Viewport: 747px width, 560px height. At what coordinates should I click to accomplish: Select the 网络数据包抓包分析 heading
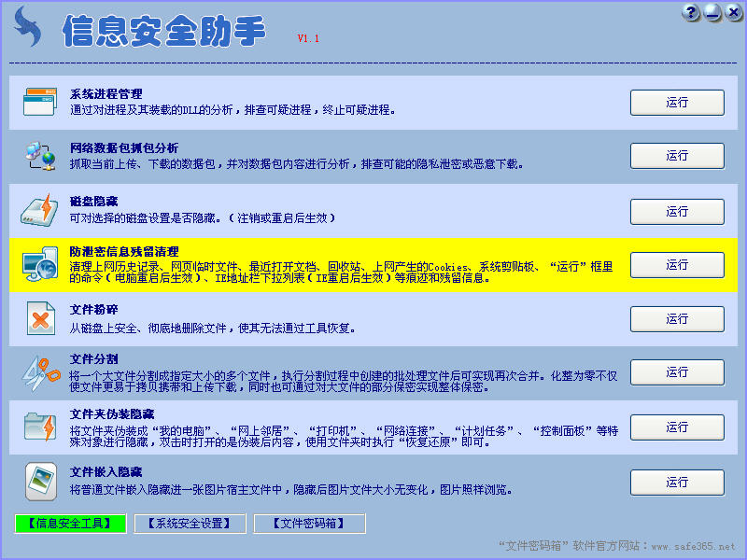click(x=124, y=147)
